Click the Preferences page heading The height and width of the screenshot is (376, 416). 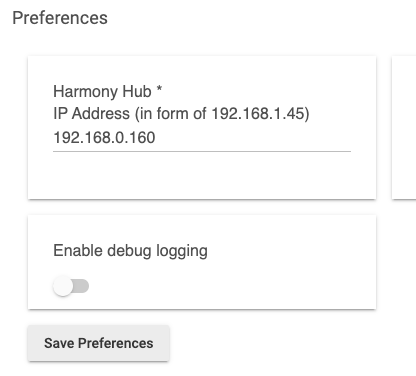[60, 18]
